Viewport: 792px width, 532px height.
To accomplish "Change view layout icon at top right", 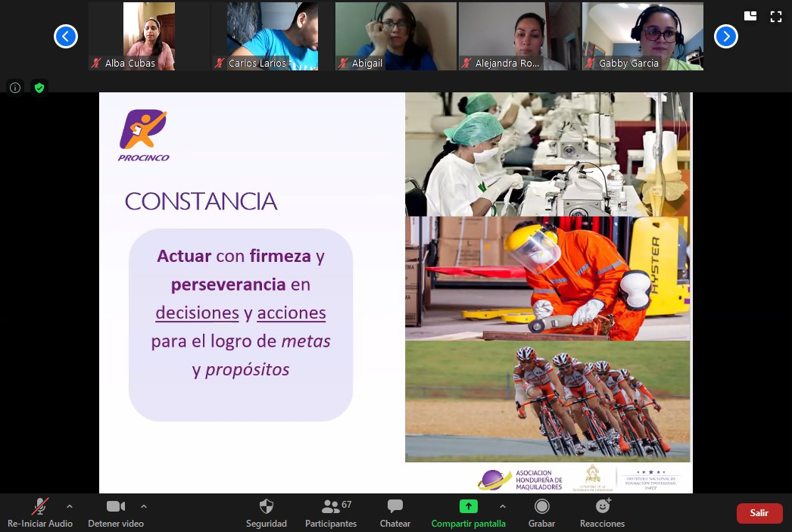I will (750, 16).
